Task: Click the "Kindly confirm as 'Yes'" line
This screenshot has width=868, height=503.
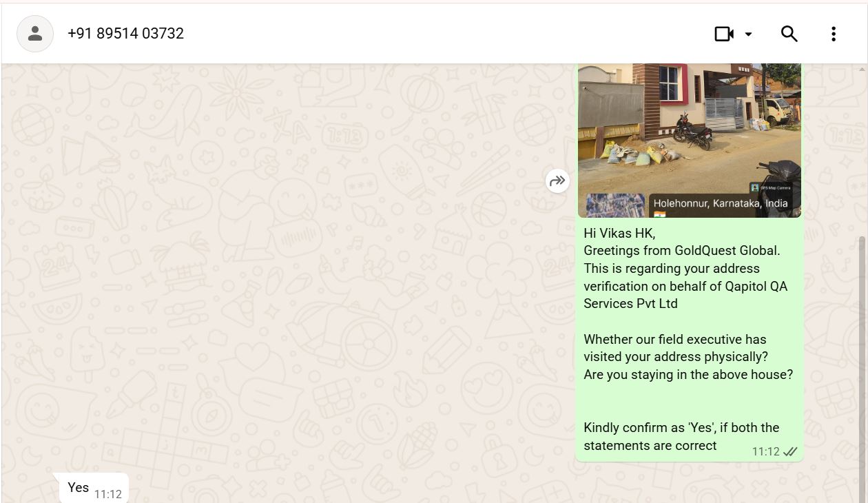Action: pyautogui.click(x=681, y=428)
